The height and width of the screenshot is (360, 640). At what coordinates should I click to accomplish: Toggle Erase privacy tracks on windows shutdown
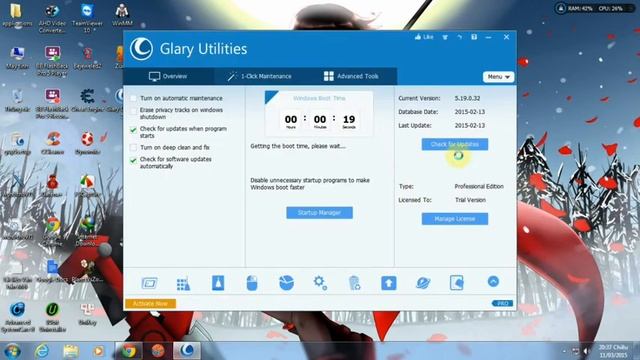pos(133,111)
